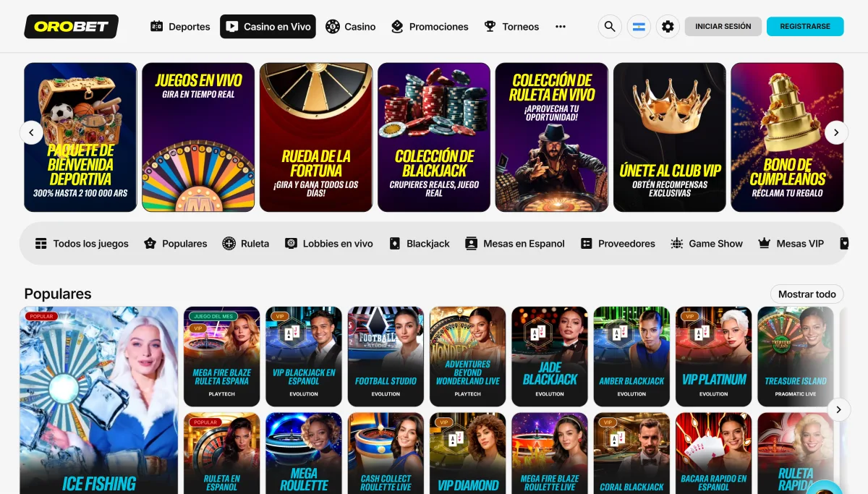The width and height of the screenshot is (868, 494).
Task: Click the Mesas en Espanol icon
Action: coord(471,244)
